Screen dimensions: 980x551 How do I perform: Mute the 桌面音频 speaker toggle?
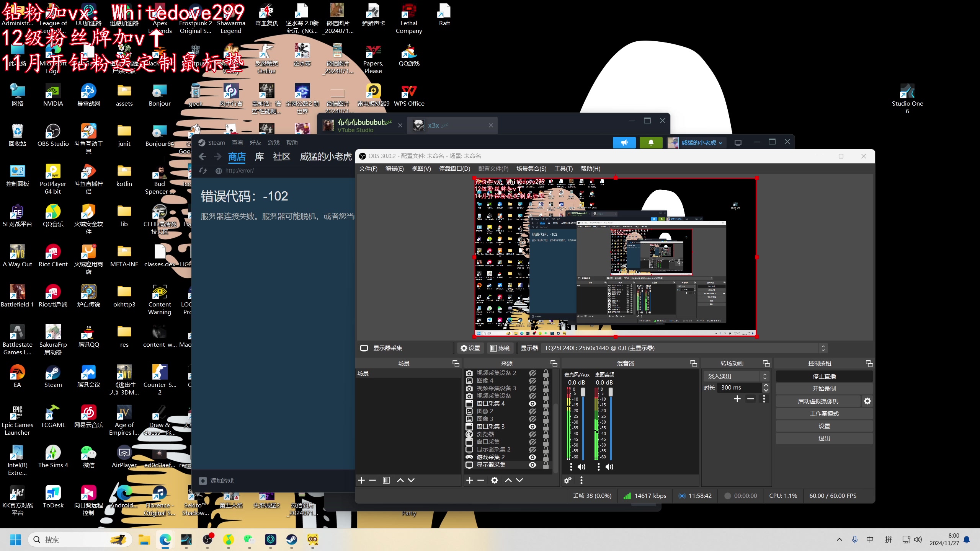pos(609,467)
